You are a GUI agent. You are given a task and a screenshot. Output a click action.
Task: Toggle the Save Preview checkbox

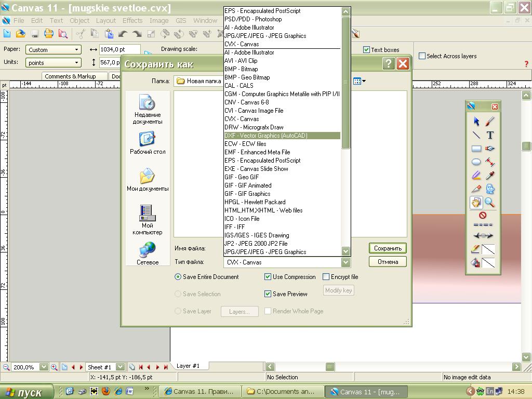coord(268,294)
